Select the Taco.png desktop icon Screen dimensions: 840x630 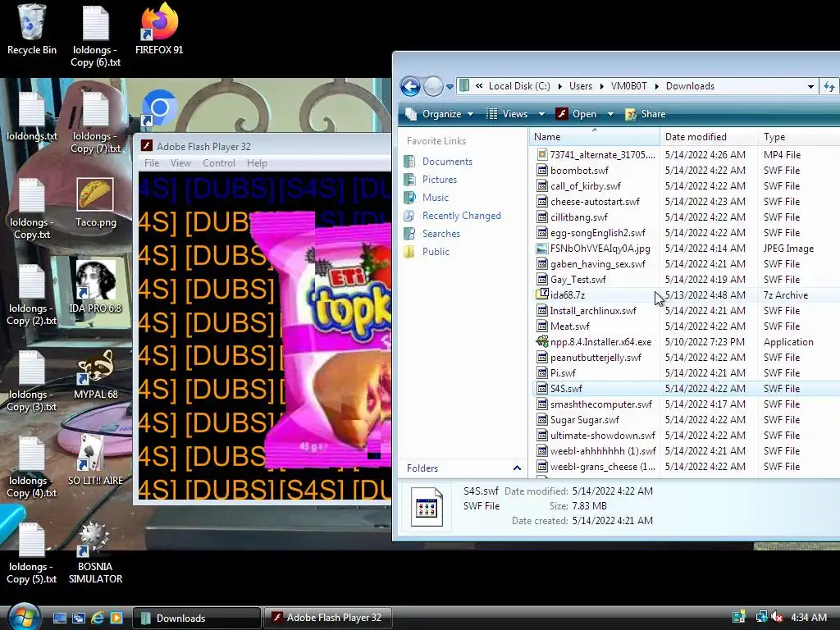coord(95,203)
